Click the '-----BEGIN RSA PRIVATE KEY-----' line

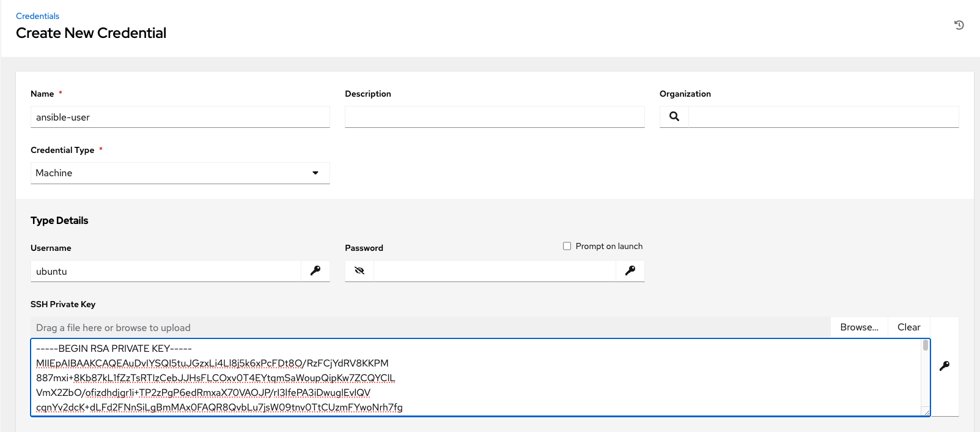[x=114, y=348]
